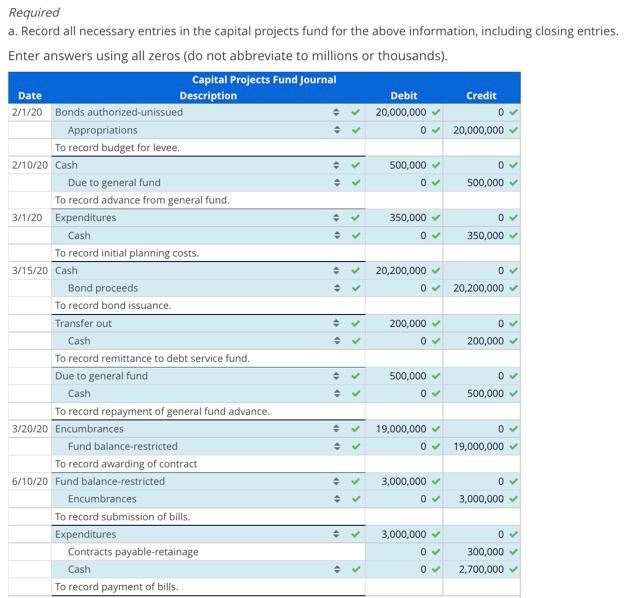The height and width of the screenshot is (598, 639).
Task: Click the checkmark next to 300,000 credit
Action: 513,552
